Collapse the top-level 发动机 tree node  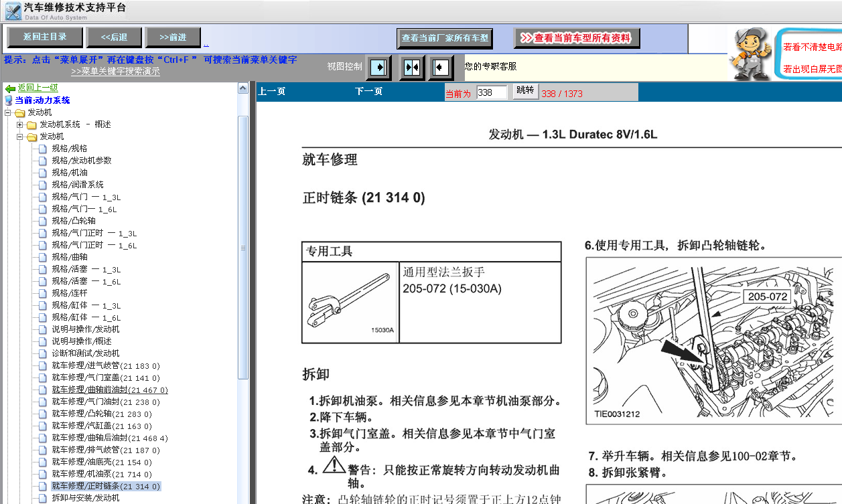pyautogui.click(x=7, y=112)
